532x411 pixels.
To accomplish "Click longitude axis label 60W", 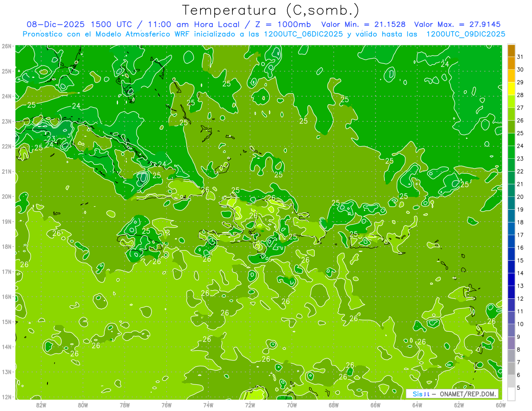I will click(501, 405).
